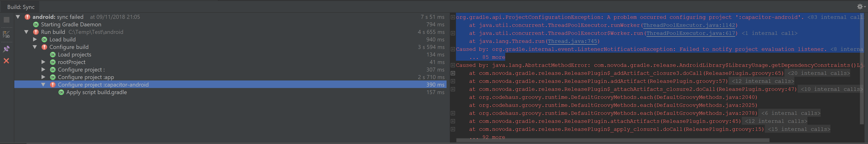This screenshot has height=144, width=868.
Task: Expand the fold marker on the ListenerNotificationException line
Action: tap(453, 49)
